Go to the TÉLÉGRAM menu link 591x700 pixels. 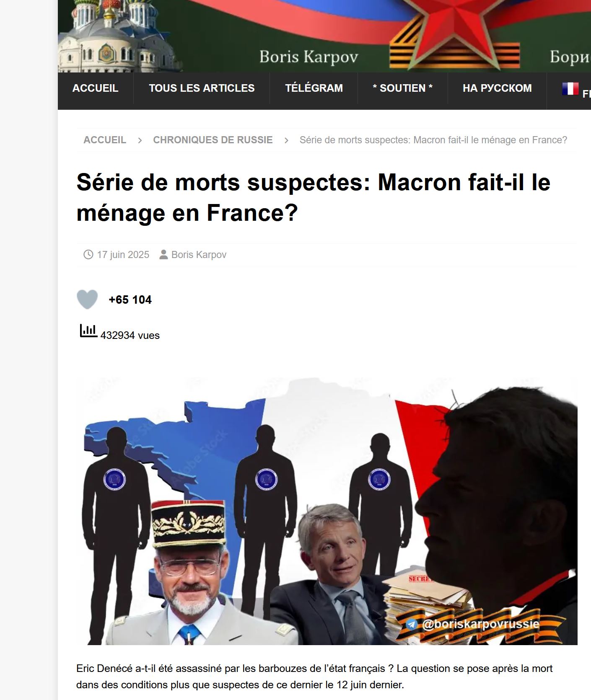314,88
